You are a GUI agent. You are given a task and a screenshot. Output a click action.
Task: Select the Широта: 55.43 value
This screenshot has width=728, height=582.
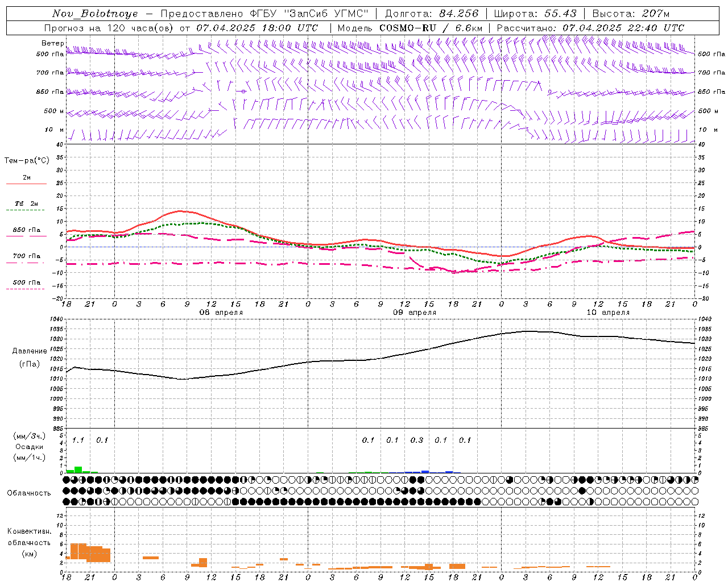coord(535,14)
